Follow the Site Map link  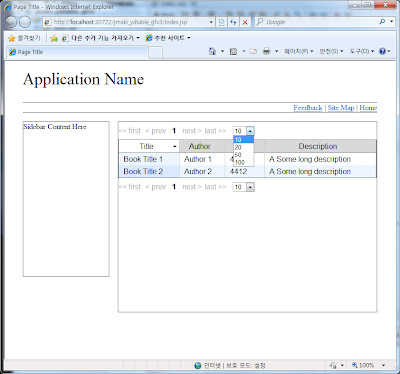click(341, 108)
